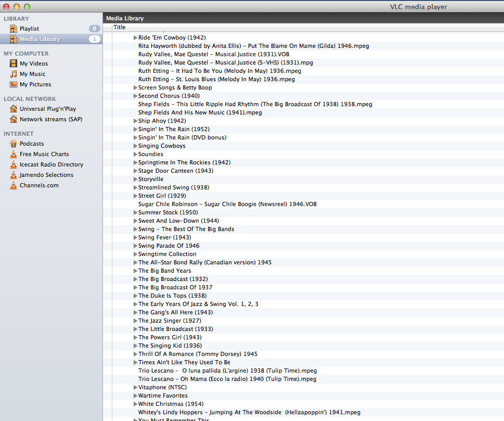The height and width of the screenshot is (421, 504).
Task: Click the Podcasts icon
Action: [x=14, y=144]
